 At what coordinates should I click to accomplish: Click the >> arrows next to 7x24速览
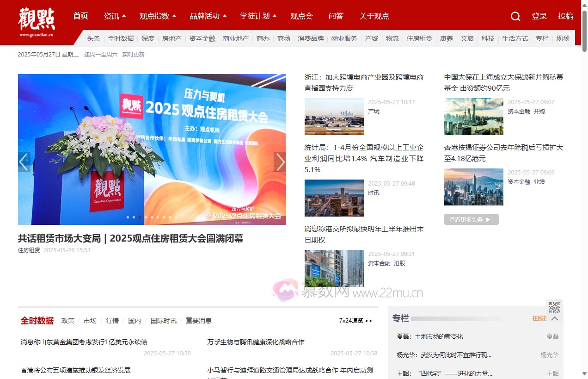click(x=369, y=321)
